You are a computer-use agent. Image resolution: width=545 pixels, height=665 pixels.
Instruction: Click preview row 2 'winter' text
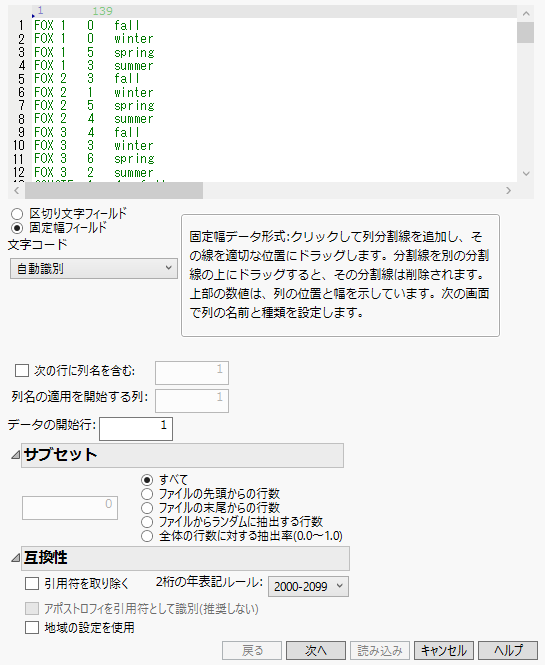coord(134,39)
